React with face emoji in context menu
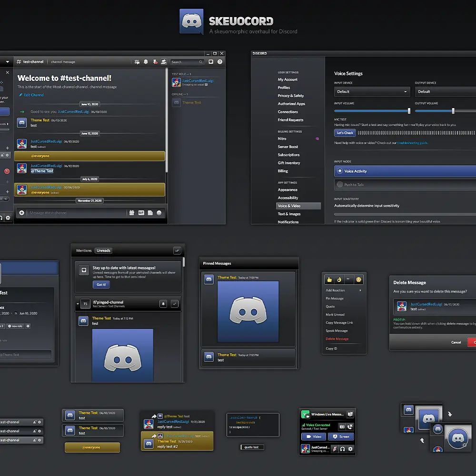Image resolution: width=476 pixels, height=476 pixels. tap(358, 279)
